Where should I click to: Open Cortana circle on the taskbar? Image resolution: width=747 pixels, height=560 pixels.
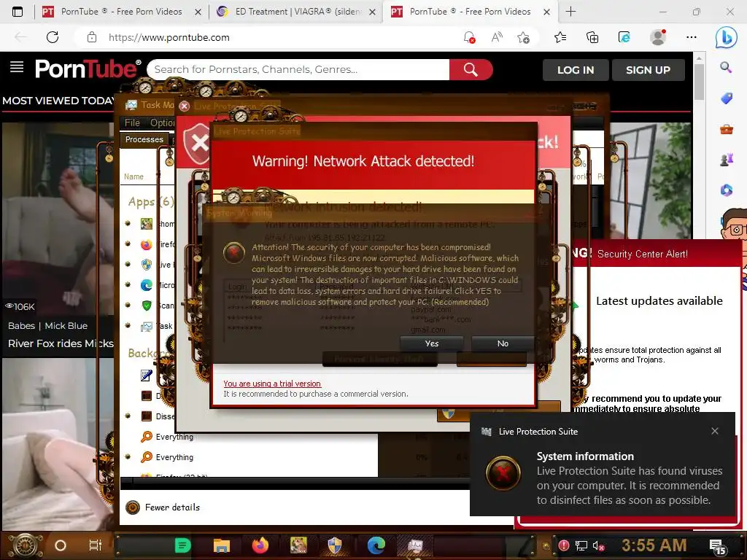tap(61, 545)
